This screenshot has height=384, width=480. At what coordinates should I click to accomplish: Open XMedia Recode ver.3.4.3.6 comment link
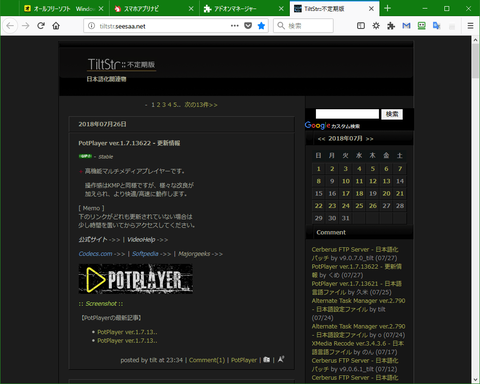358,348
